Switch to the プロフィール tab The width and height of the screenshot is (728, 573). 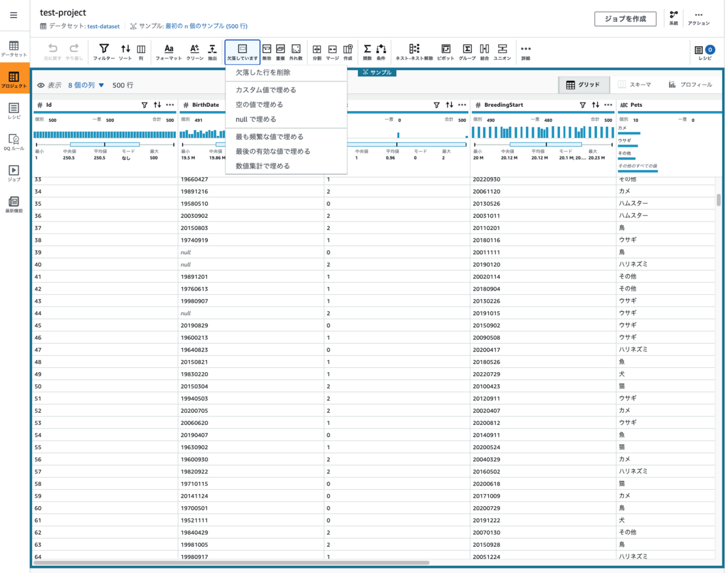690,85
